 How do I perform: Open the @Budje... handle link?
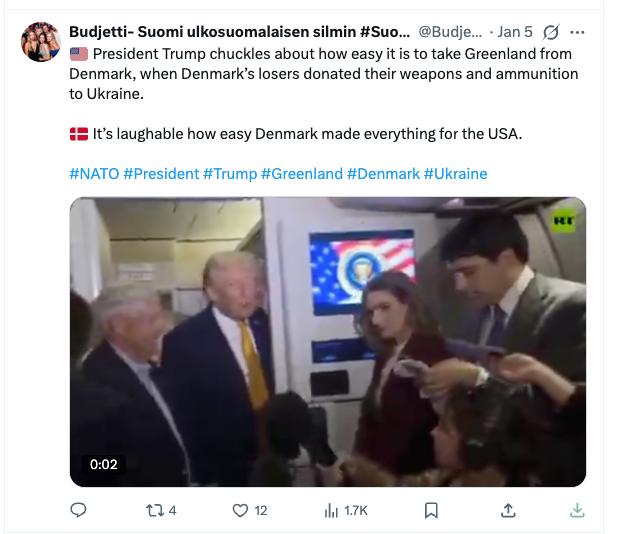pyautogui.click(x=450, y=31)
